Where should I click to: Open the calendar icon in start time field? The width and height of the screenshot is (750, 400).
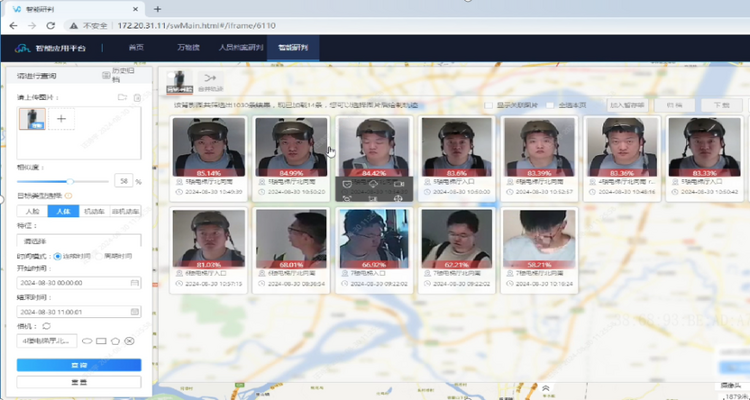click(135, 283)
